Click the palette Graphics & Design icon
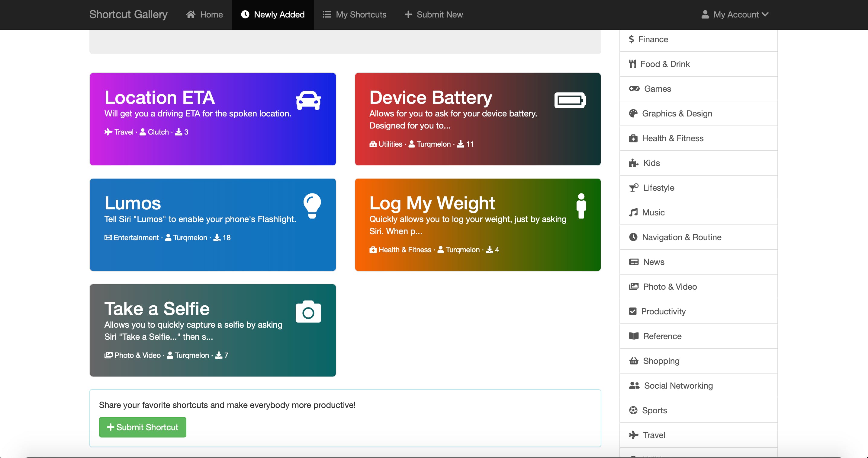 (x=633, y=113)
